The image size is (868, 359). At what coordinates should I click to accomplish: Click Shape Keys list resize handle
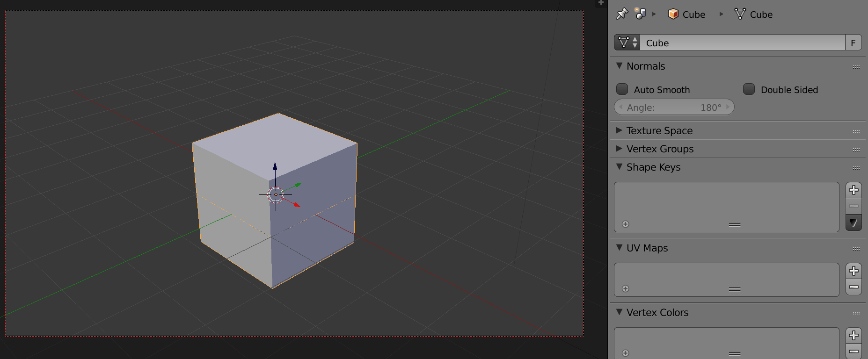coord(735,225)
